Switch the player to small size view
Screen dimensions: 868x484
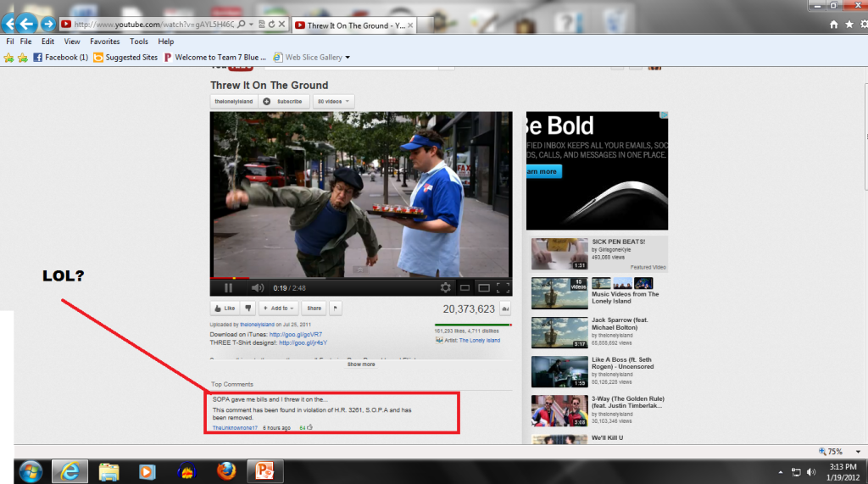[x=465, y=288]
